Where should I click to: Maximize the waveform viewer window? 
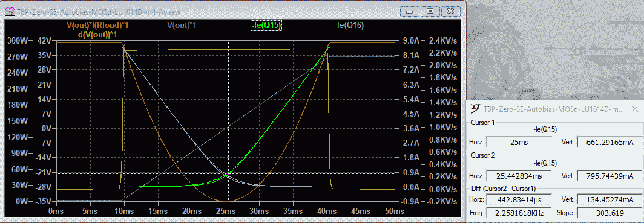coord(430,11)
